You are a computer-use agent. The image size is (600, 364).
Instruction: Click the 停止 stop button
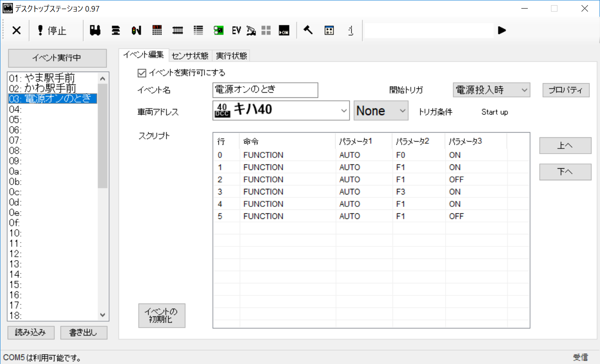point(52,30)
